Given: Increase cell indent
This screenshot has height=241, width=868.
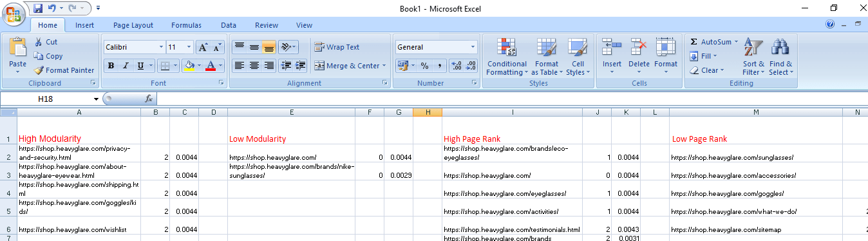Looking at the screenshot, I should click(301, 66).
